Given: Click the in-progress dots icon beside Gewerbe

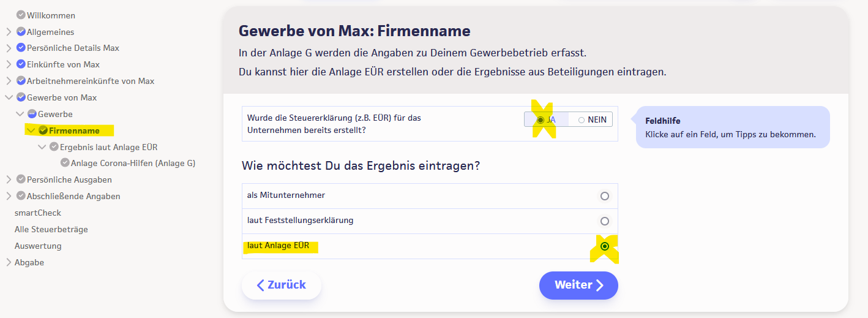Looking at the screenshot, I should coord(32,114).
